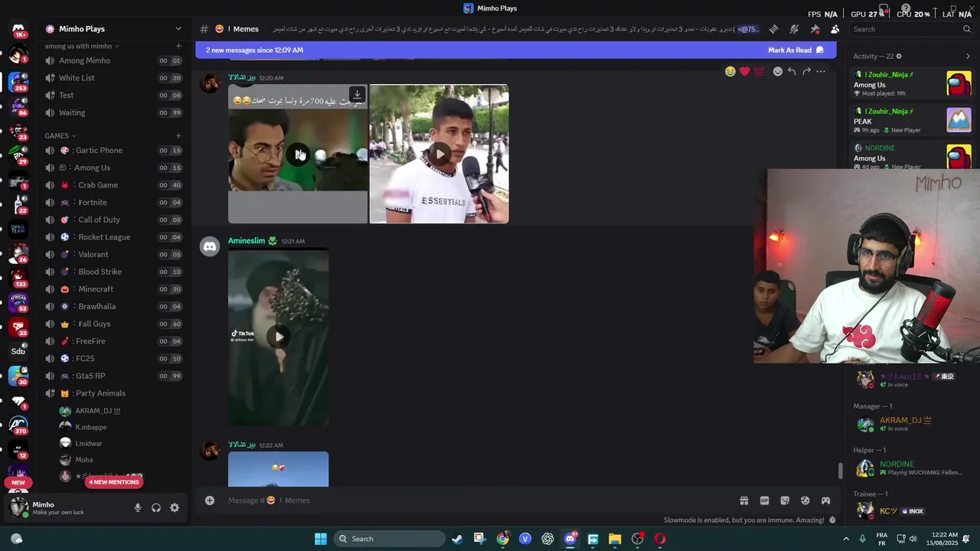Toggle Windows system volume icon
The height and width of the screenshot is (551, 980).
pyautogui.click(x=913, y=539)
